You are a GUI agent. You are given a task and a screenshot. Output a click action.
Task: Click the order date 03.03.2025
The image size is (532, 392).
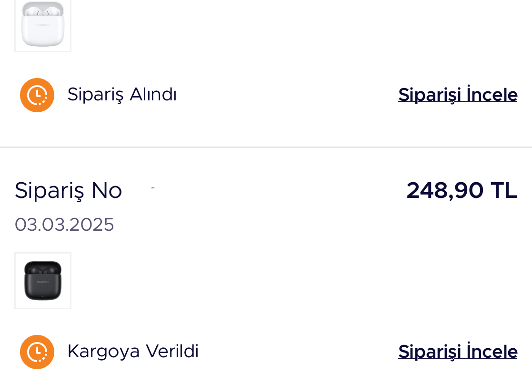[64, 225]
